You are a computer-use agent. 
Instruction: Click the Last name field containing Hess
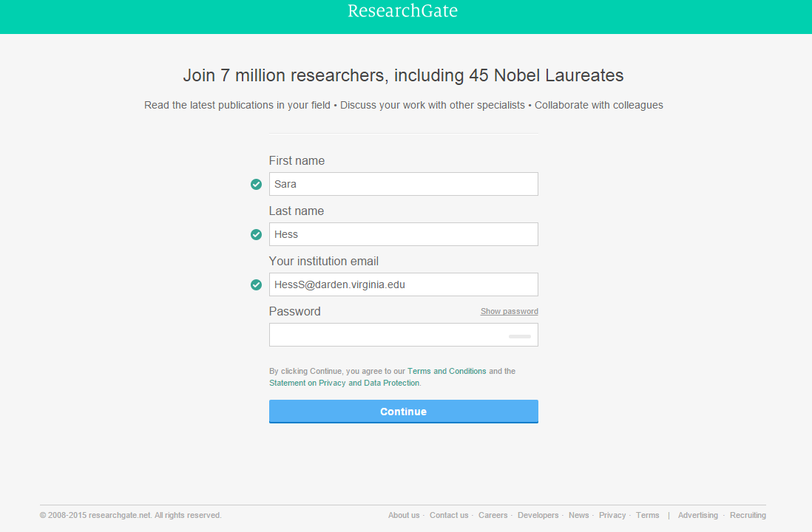coord(403,234)
